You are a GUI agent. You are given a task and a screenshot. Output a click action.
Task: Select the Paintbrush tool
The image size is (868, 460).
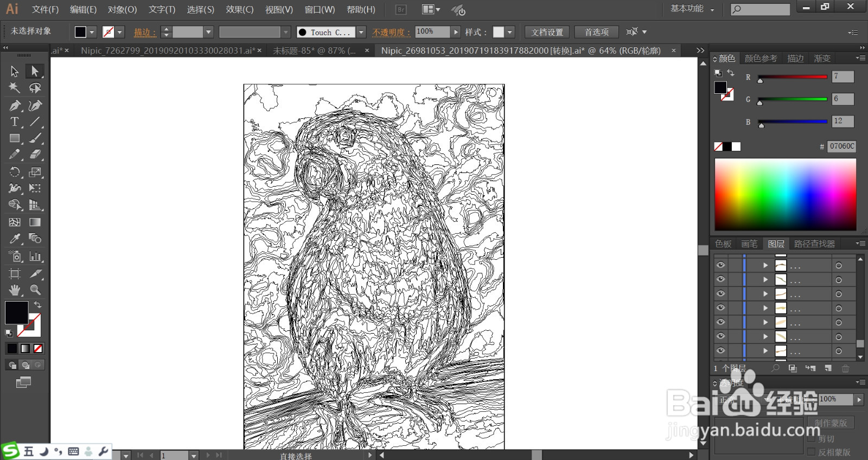pyautogui.click(x=35, y=138)
